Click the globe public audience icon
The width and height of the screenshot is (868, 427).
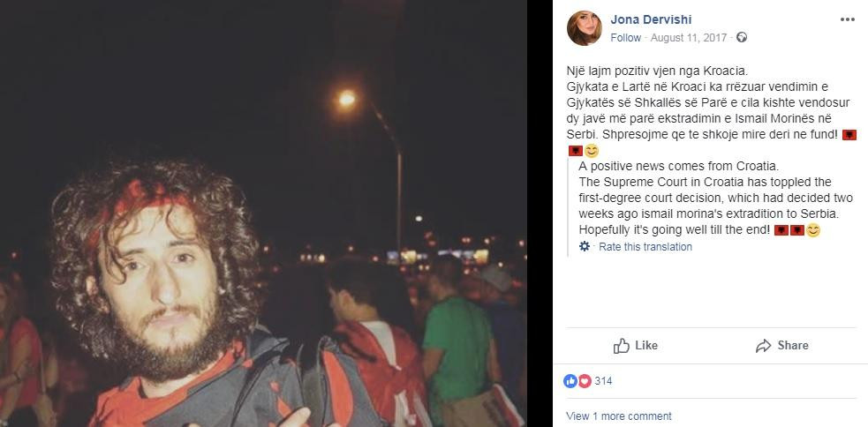pos(742,38)
